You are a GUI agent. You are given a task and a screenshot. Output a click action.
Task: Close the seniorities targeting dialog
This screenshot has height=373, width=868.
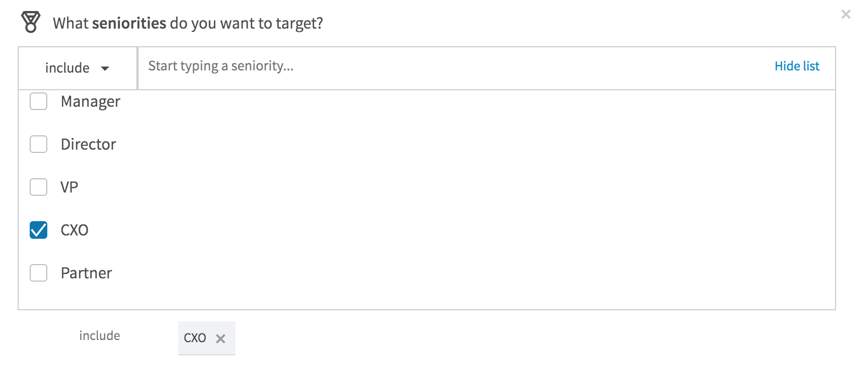click(846, 14)
